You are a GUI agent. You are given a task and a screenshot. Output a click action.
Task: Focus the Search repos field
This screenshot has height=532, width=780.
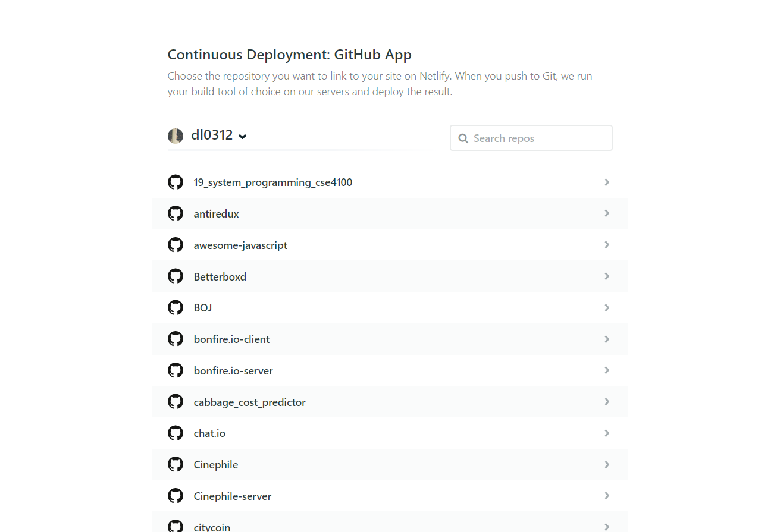531,138
